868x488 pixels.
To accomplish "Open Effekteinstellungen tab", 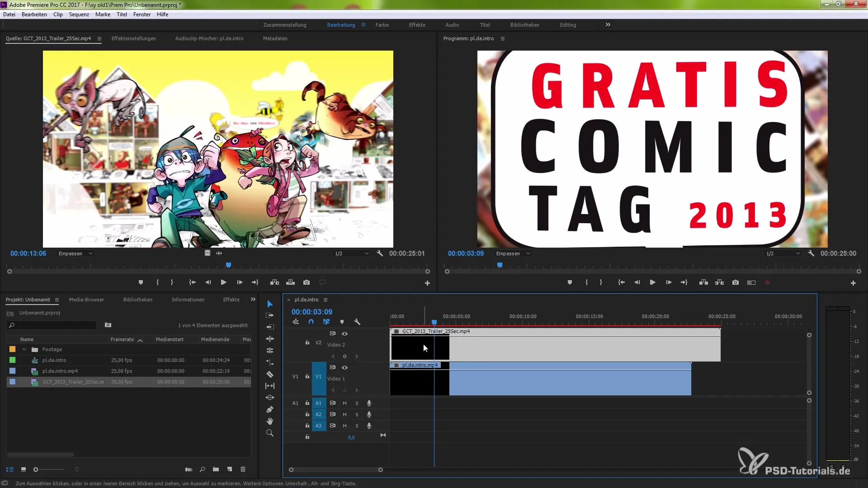I will point(134,38).
